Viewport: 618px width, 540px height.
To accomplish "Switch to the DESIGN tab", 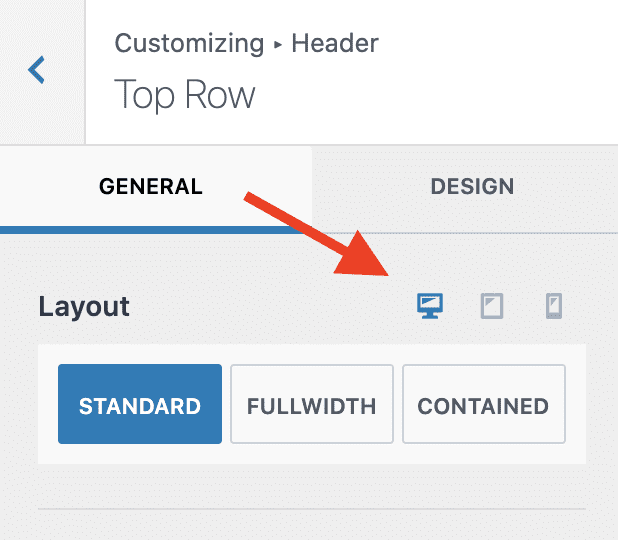I will point(472,186).
